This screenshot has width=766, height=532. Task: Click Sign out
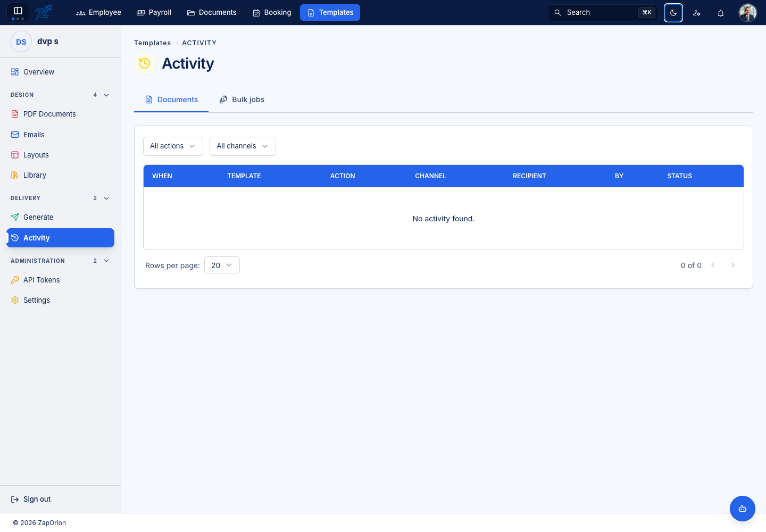(x=31, y=499)
